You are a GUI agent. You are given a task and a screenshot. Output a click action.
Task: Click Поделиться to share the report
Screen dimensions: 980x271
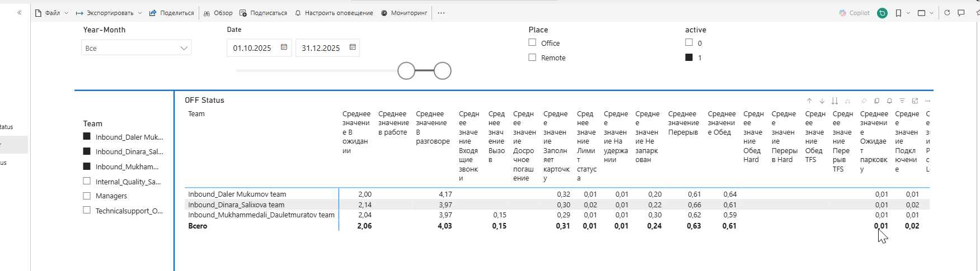pyautogui.click(x=171, y=13)
